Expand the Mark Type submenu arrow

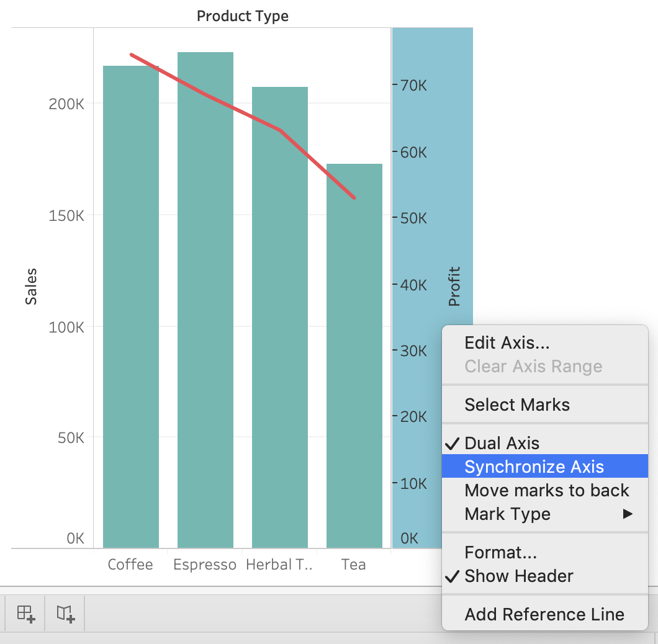[628, 514]
